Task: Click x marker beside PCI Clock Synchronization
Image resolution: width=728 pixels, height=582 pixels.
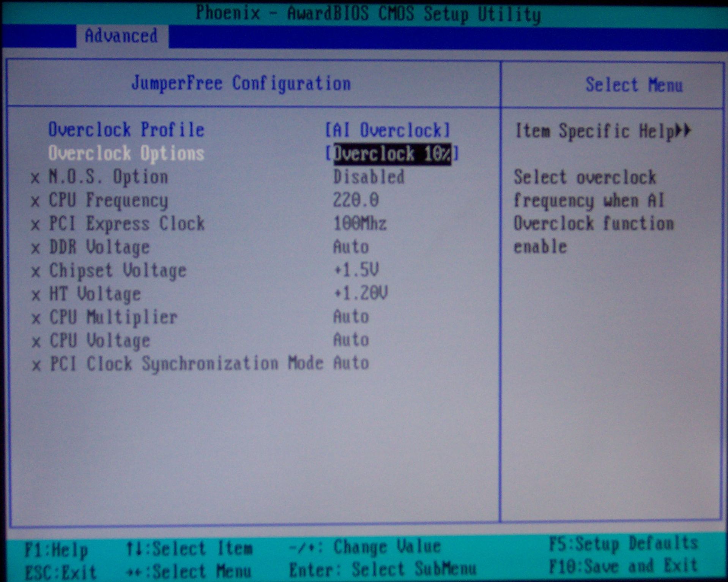Action: point(36,366)
